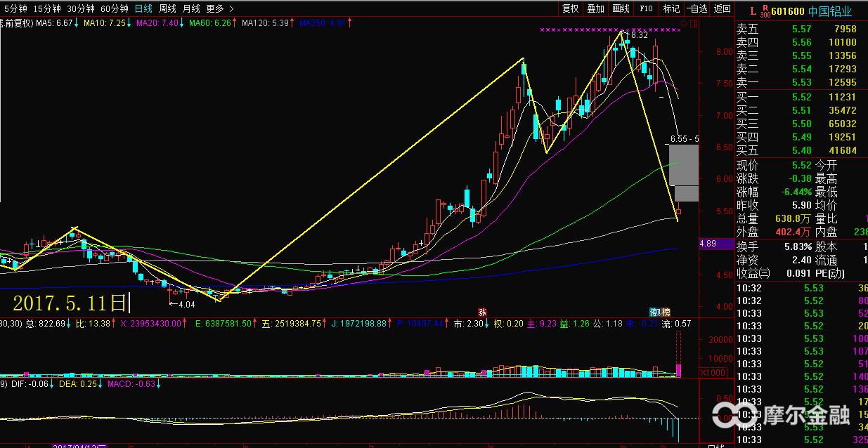Click the 画线 draw line button

click(621, 8)
